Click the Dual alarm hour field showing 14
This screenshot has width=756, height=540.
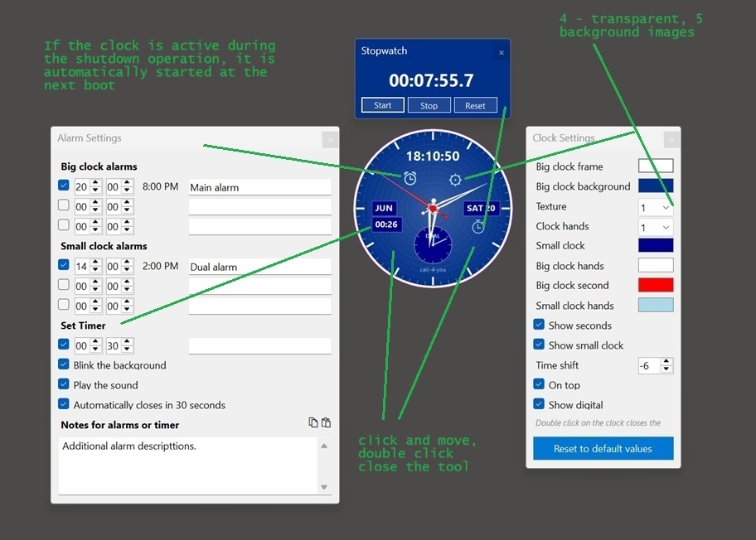click(82, 267)
